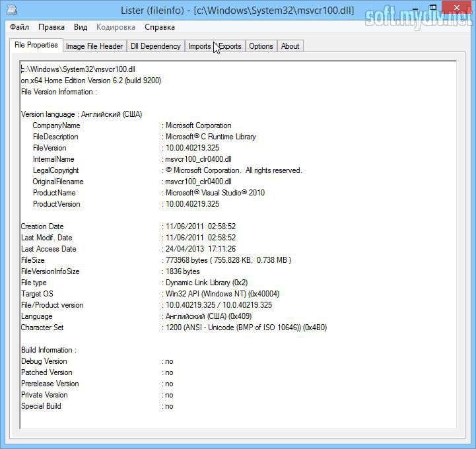The width and height of the screenshot is (476, 449).
Task: Click the value 24/04/2013 17:11:26
Action: (x=201, y=249)
